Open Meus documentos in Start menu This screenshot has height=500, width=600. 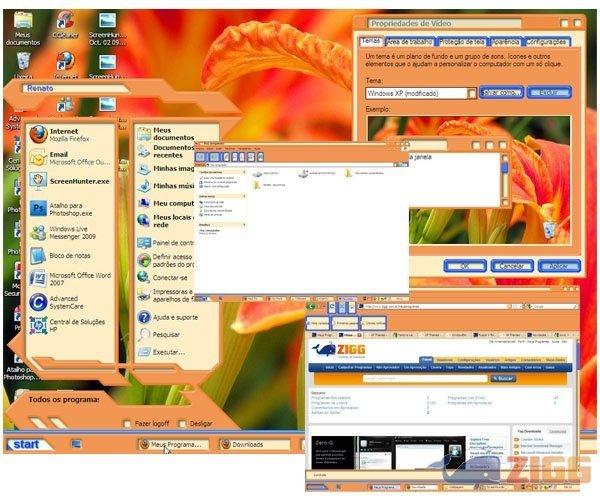(x=166, y=134)
